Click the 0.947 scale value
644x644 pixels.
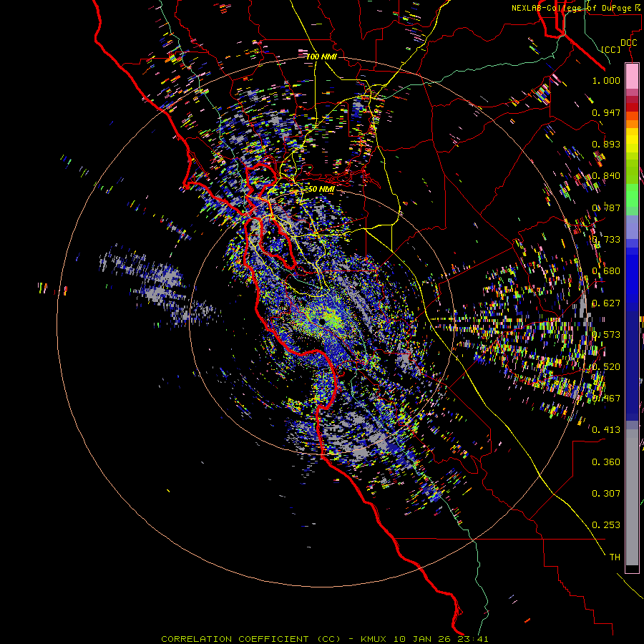(606, 112)
